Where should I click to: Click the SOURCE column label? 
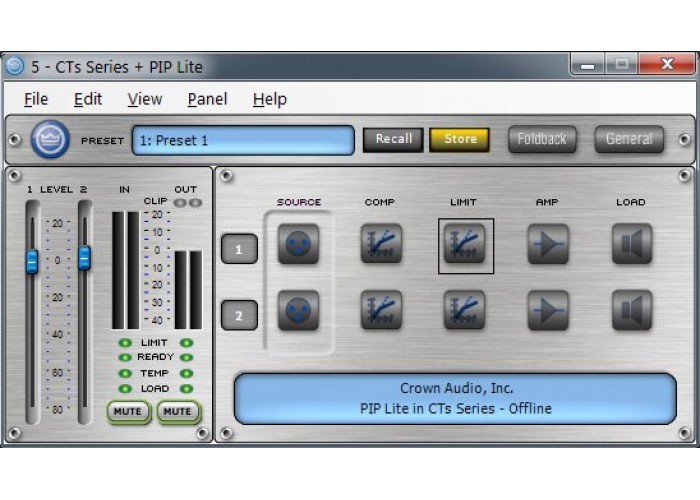299,202
